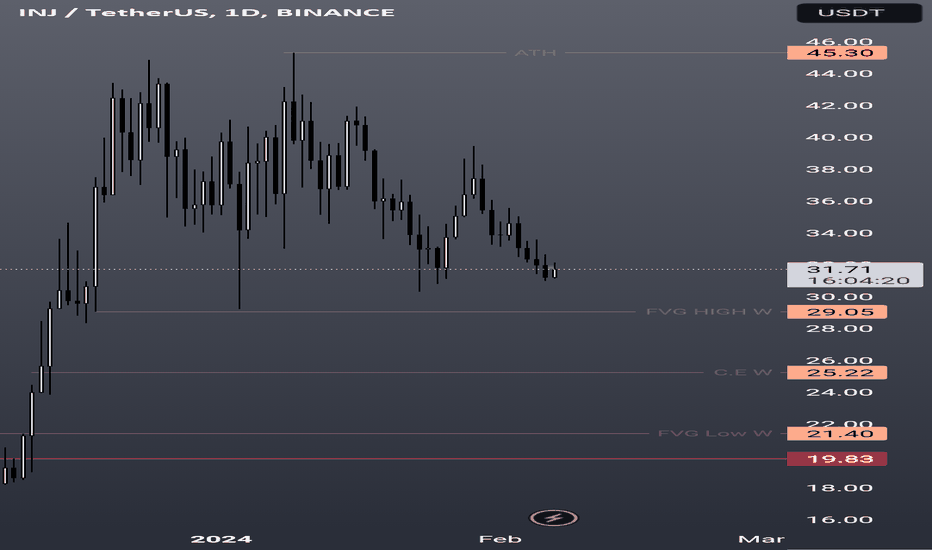Image resolution: width=932 pixels, height=550 pixels.
Task: Click the current price label 31.71
Action: click(x=839, y=269)
